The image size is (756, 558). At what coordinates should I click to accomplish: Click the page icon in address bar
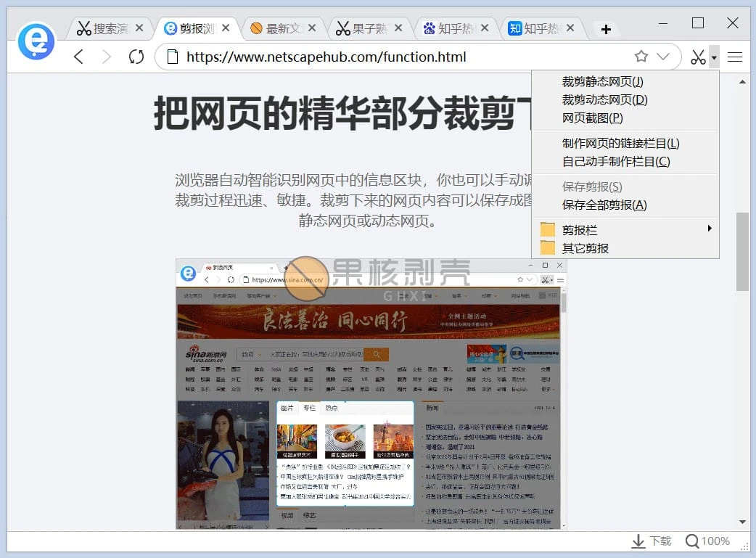[x=172, y=57]
